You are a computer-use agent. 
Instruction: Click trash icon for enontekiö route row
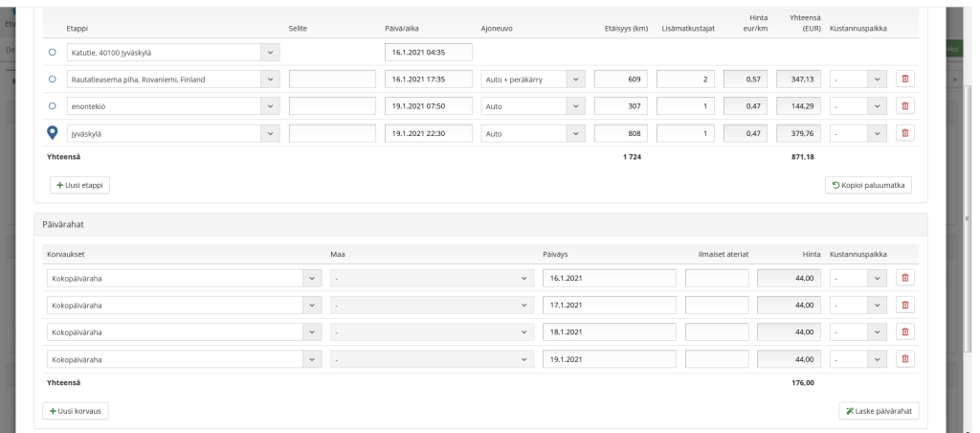(x=904, y=106)
